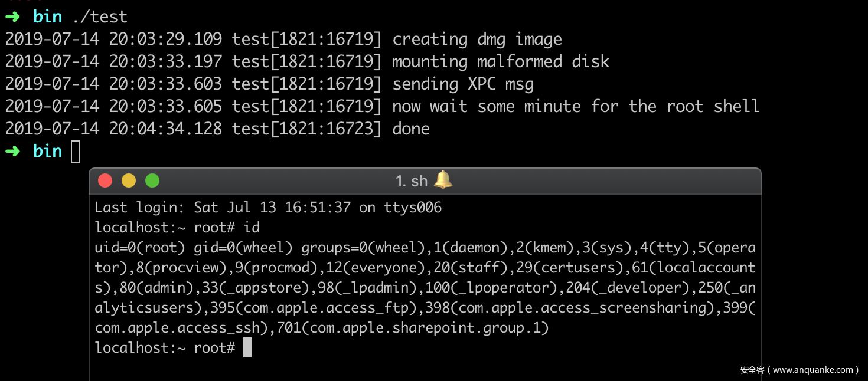Close the sh terminal window
The width and height of the screenshot is (868, 381).
(105, 180)
